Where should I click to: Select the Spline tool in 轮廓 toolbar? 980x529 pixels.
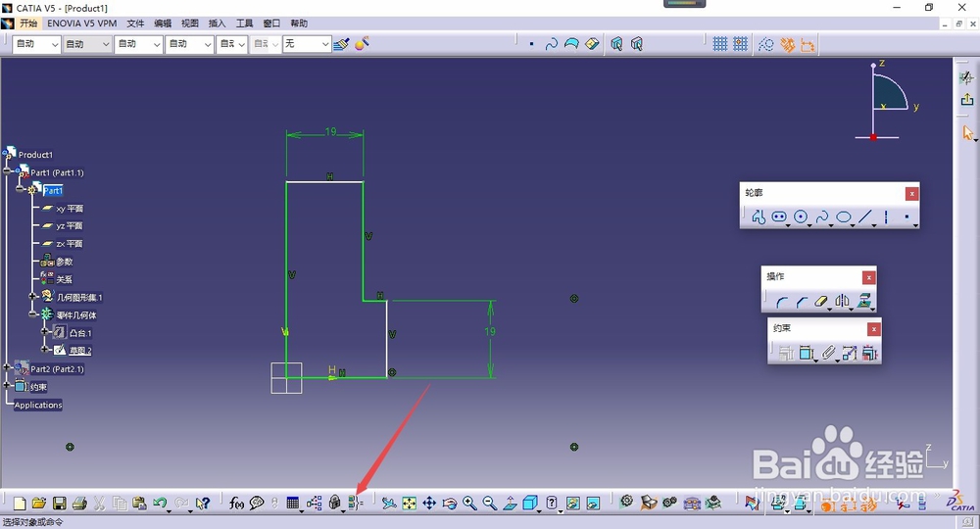[x=822, y=216]
